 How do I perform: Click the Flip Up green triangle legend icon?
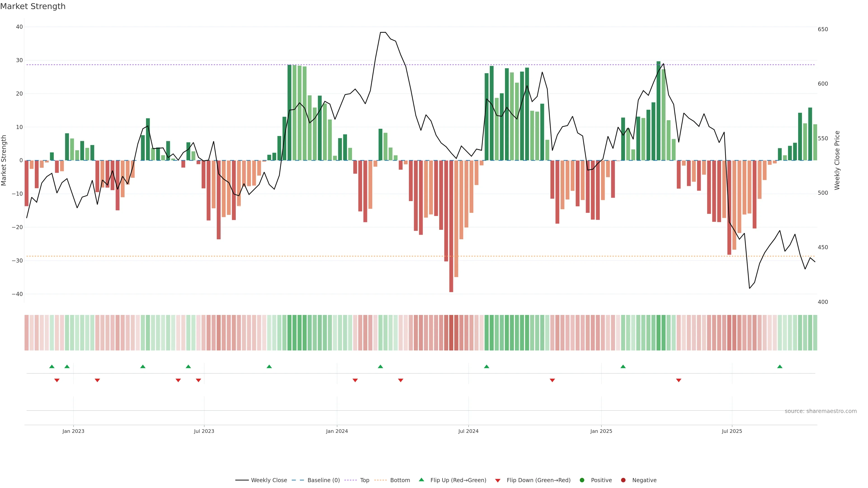[x=421, y=480]
